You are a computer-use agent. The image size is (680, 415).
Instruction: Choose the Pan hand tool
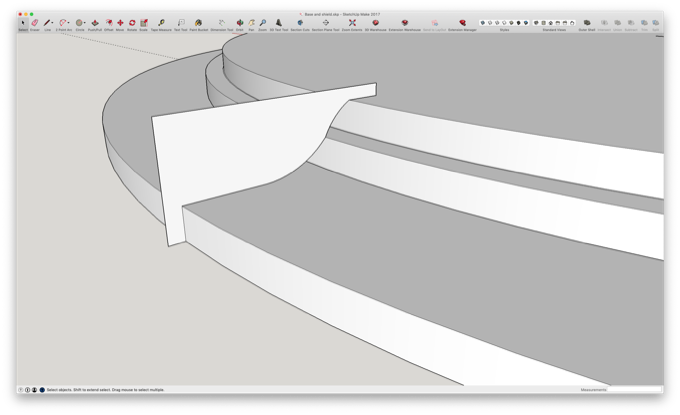[252, 23]
